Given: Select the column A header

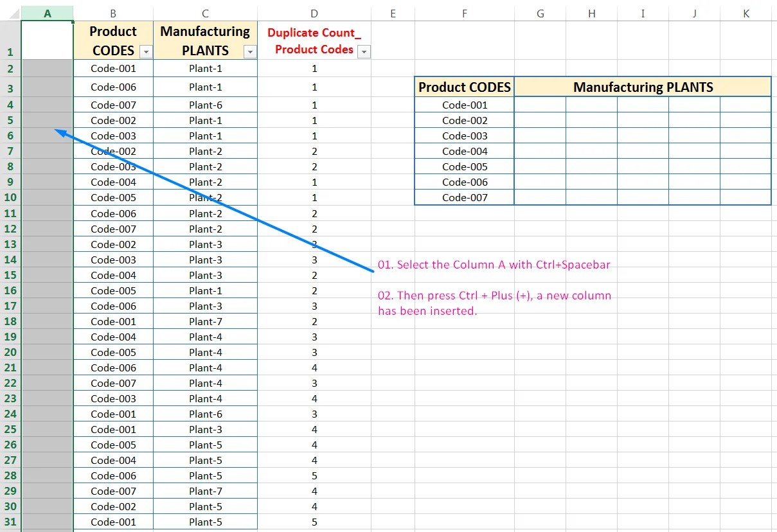Looking at the screenshot, I should 47,12.
